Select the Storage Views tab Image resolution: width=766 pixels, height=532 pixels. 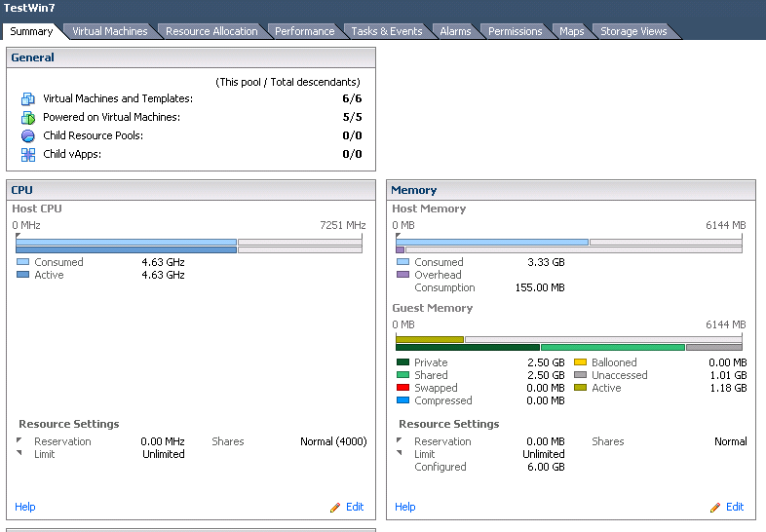(x=633, y=31)
